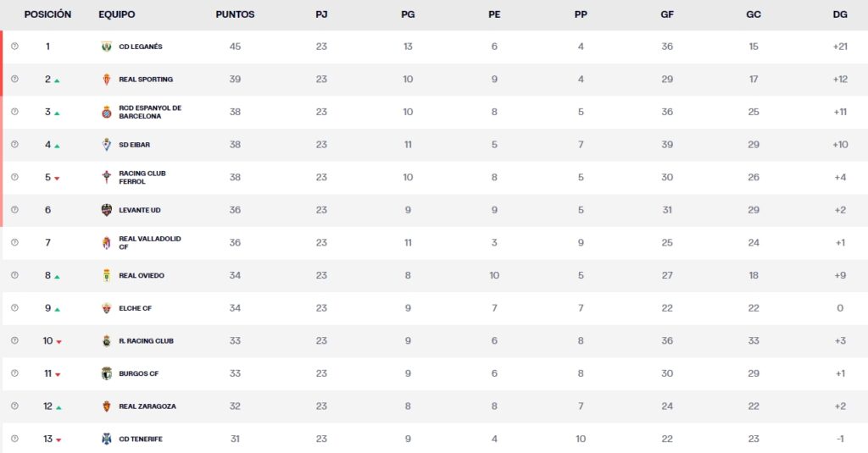
Task: Click the CD Tenerife club crest
Action: pyautogui.click(x=106, y=439)
